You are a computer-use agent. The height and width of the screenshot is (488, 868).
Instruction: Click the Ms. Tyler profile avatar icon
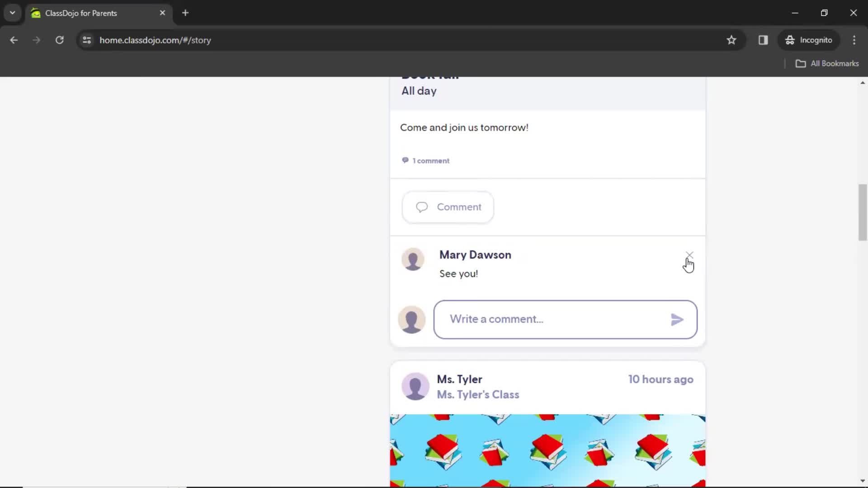click(415, 387)
